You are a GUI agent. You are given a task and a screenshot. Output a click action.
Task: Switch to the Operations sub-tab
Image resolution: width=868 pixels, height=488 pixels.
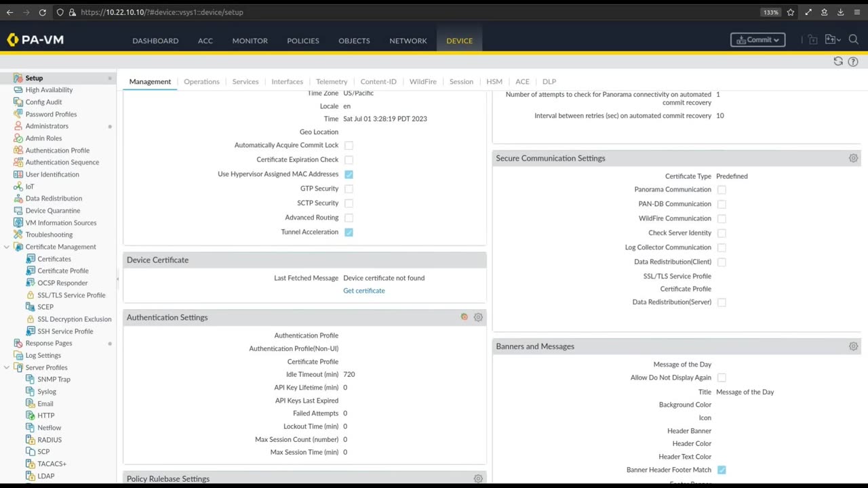click(201, 81)
